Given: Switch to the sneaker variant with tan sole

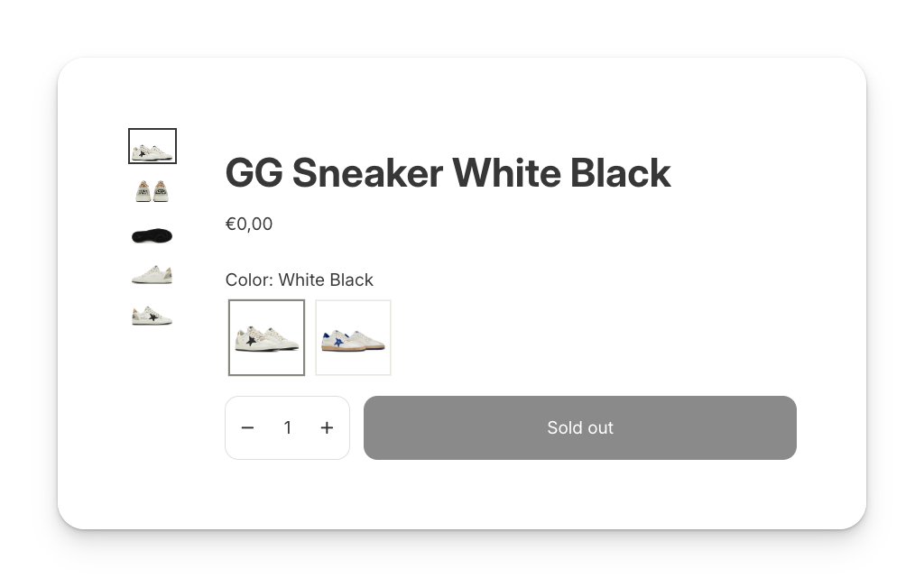Looking at the screenshot, I should point(353,337).
